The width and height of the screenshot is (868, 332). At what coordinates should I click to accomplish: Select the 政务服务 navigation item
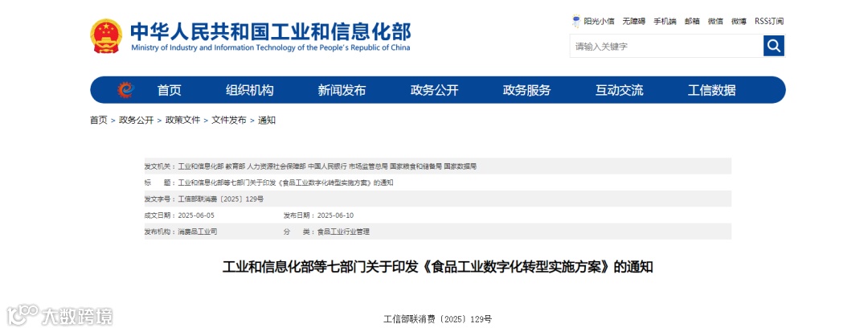[527, 90]
